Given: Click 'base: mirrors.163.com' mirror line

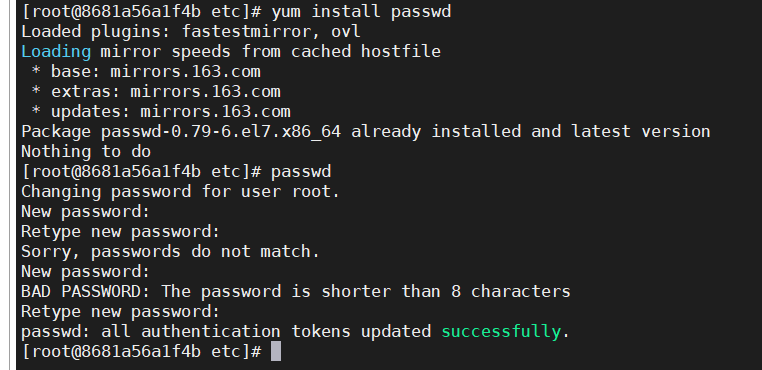Looking at the screenshot, I should tap(156, 71).
